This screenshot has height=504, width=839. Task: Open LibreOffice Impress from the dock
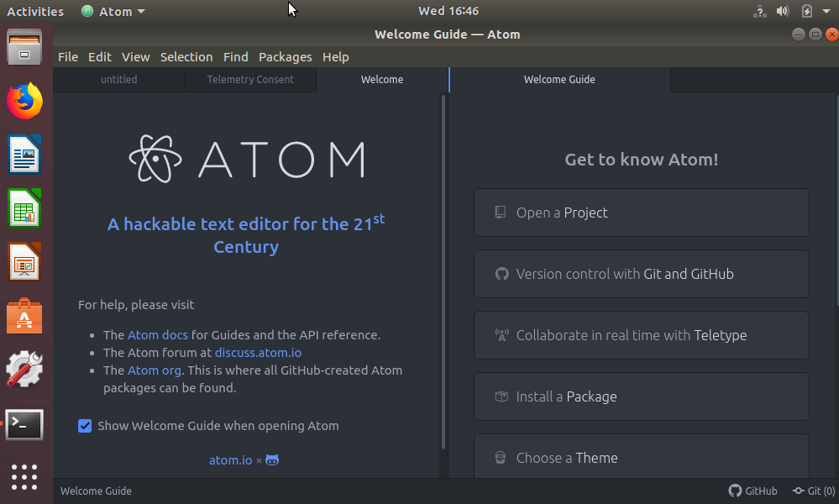pos(24,262)
